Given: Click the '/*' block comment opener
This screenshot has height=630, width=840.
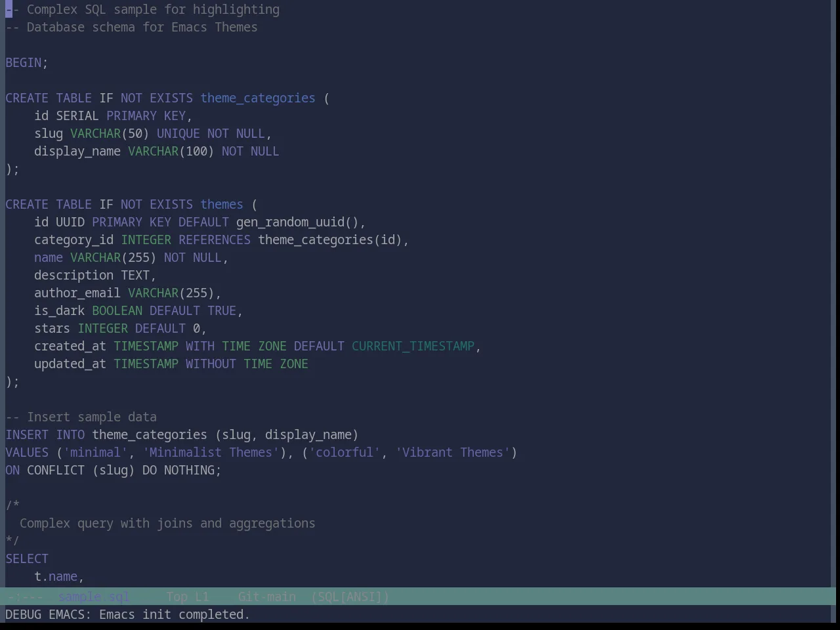Looking at the screenshot, I should pos(13,505).
